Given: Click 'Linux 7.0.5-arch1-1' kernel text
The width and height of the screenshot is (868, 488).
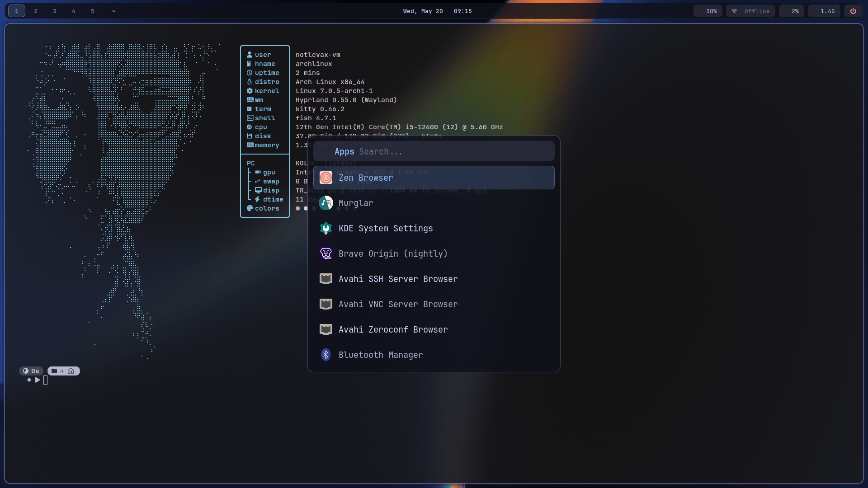Looking at the screenshot, I should click(x=334, y=91).
